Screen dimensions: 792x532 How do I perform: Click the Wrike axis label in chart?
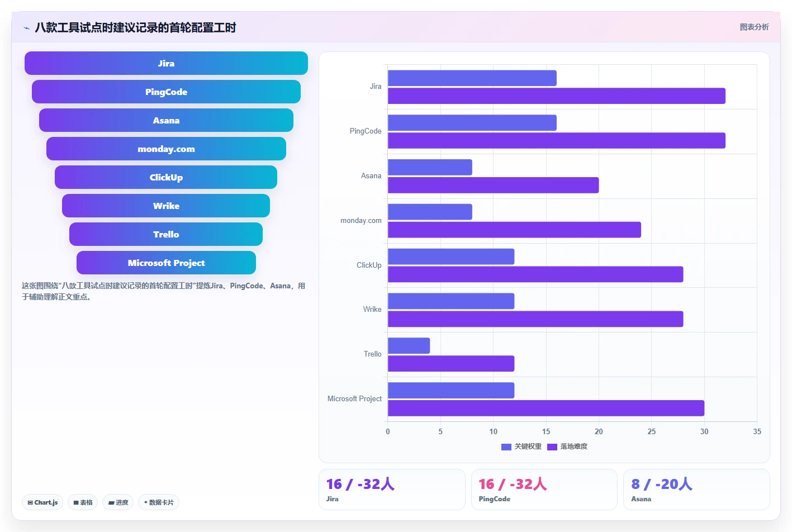click(372, 310)
